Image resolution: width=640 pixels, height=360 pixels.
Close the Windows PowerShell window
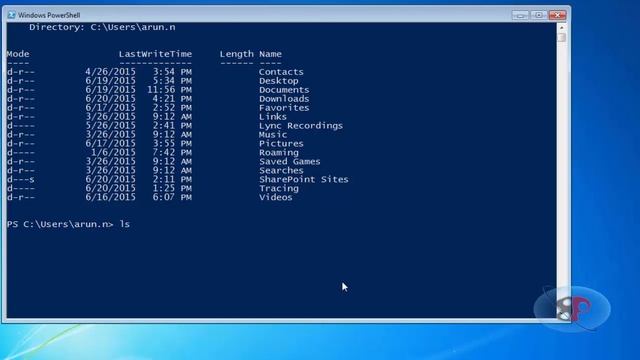pyautogui.click(x=558, y=15)
